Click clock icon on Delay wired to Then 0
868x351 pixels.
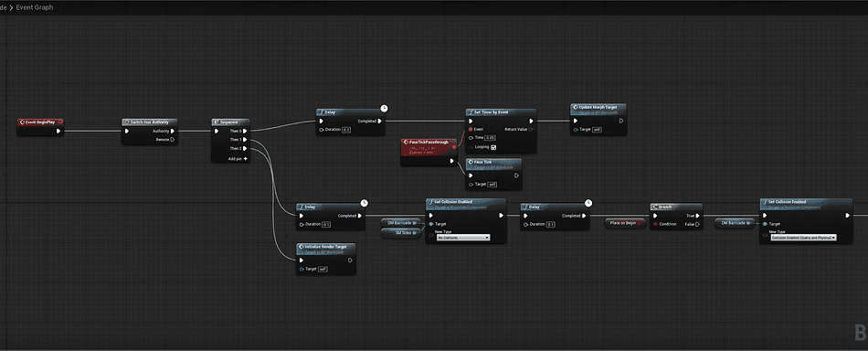click(x=384, y=108)
